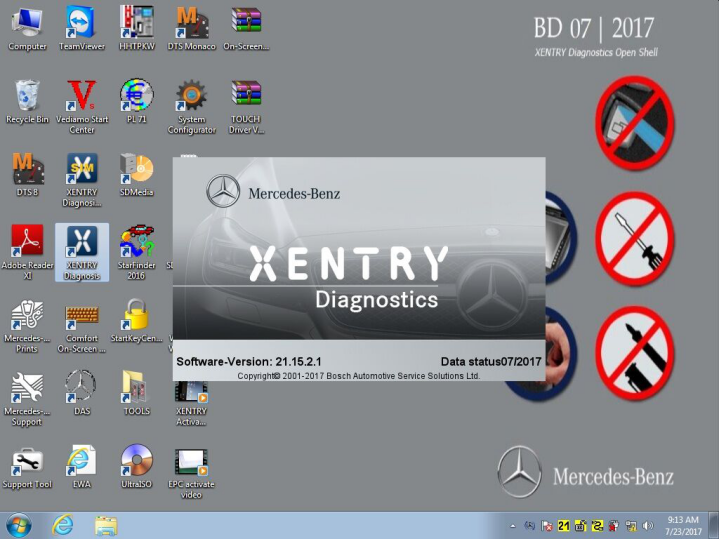Open System Configurator gear icon
Screen dimensions: 719x539
[191, 107]
